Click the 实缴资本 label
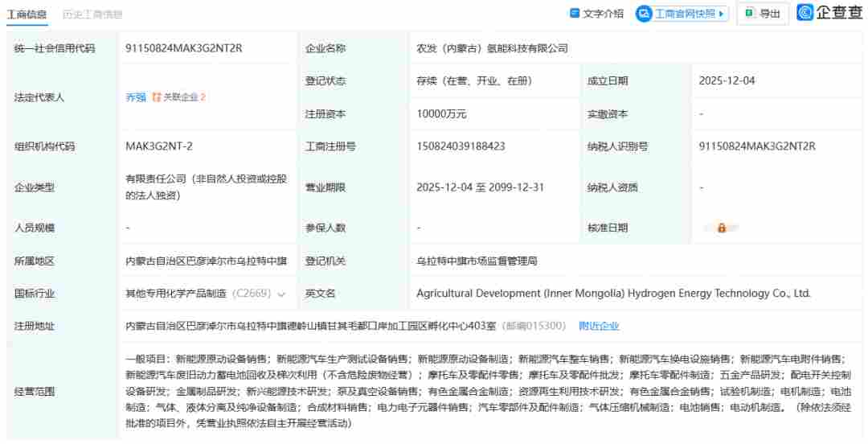The image size is (868, 444). tap(608, 114)
